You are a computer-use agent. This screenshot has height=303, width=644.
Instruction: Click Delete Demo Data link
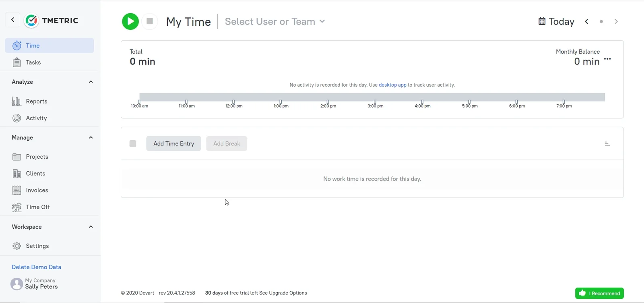(x=37, y=267)
